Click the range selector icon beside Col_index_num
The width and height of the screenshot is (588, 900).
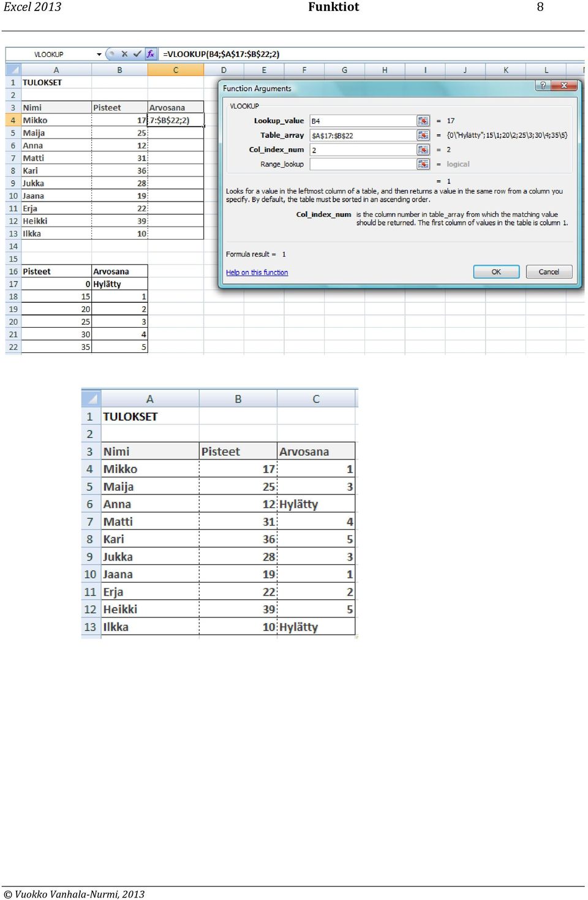423,149
